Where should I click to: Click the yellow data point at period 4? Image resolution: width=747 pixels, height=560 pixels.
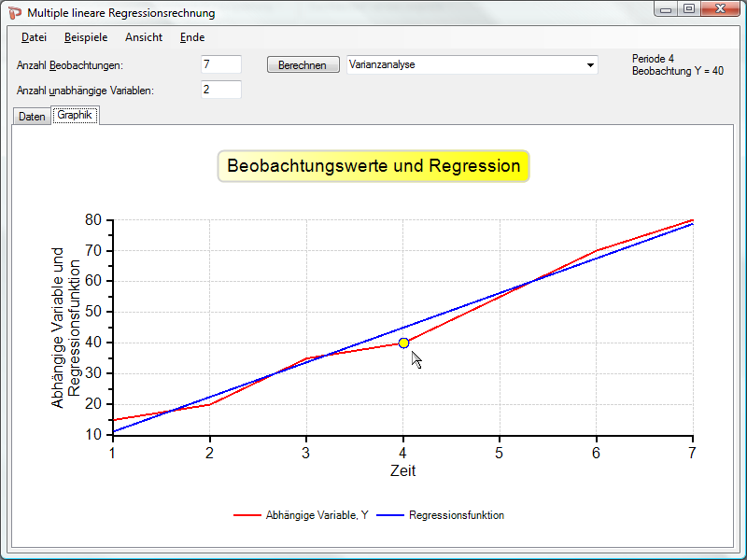pos(403,343)
